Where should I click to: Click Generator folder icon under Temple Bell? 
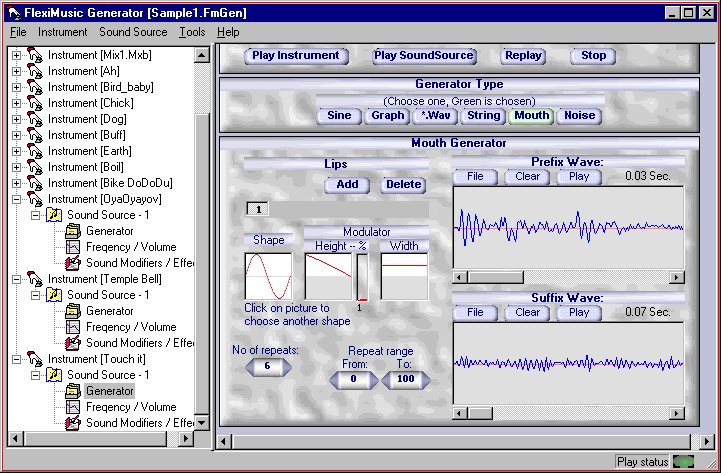[x=73, y=311]
